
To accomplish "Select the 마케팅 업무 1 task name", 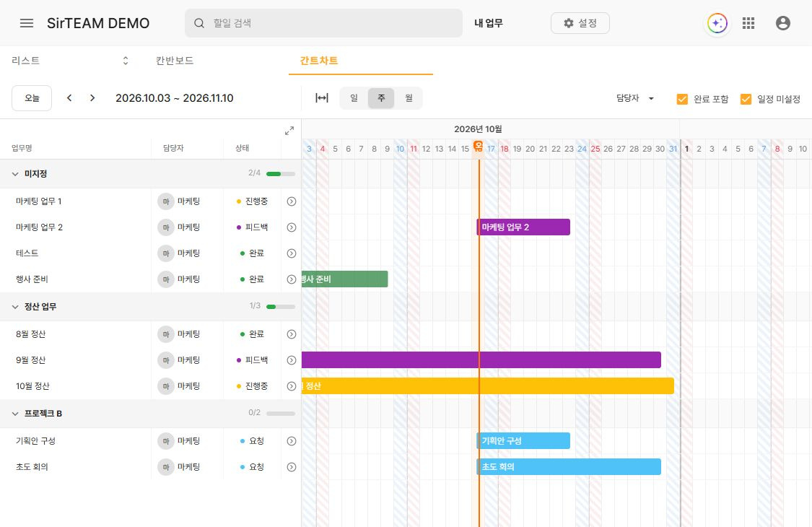I will coord(39,201).
